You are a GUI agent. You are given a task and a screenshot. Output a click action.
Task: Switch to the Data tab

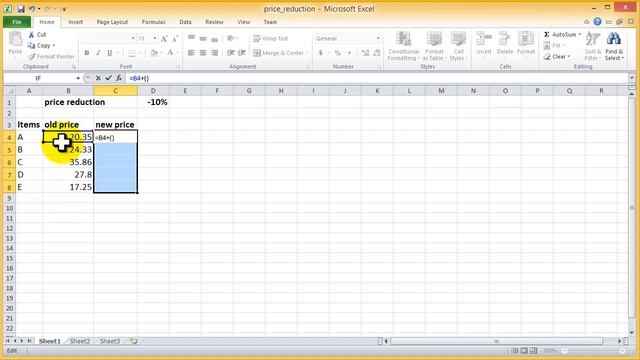[185, 22]
